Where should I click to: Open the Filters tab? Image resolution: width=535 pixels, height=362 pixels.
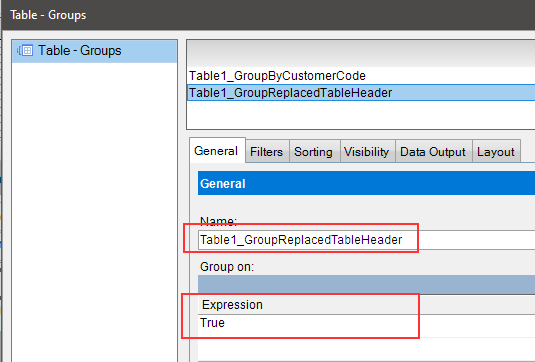click(267, 152)
